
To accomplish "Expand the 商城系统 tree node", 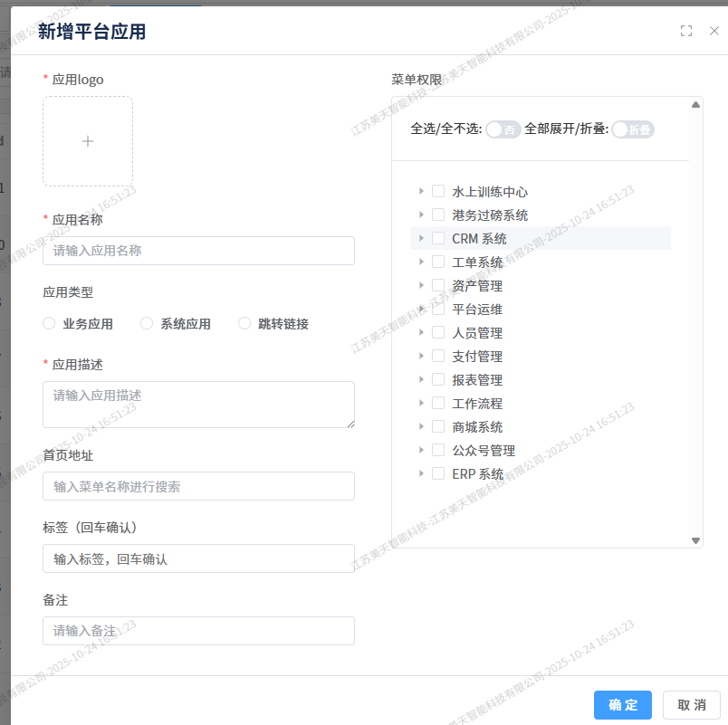I will point(421,427).
